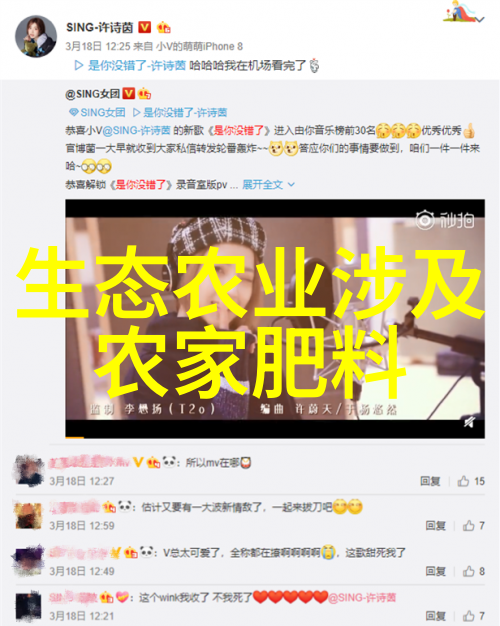Play song link 是你没错了-许诗茵 in top post
Screen dimensions: 500x626
click(x=130, y=65)
